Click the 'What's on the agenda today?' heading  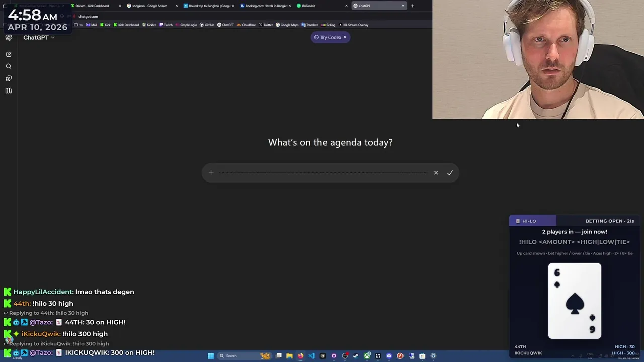pos(330,142)
